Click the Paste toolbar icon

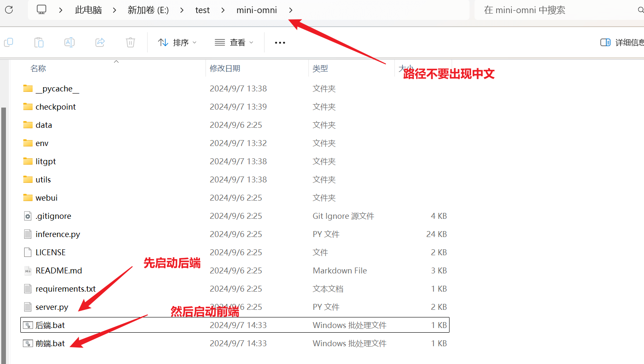39,42
